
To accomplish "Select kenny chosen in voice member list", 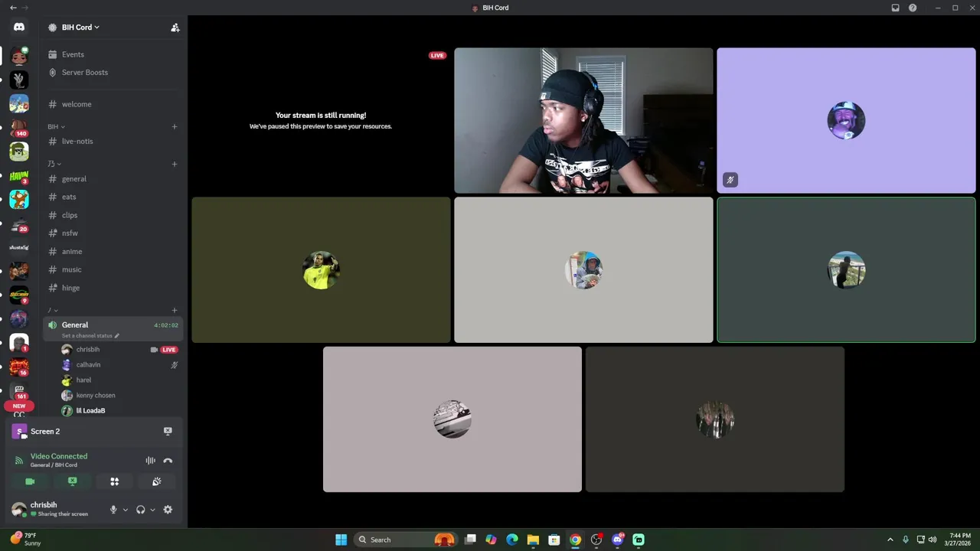I will [119, 396].
